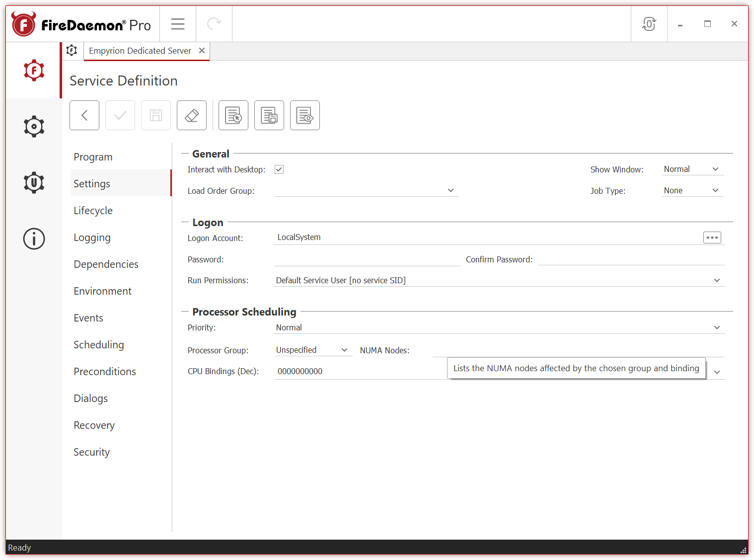
Task: Open the Processor Group dropdown
Action: (x=313, y=350)
